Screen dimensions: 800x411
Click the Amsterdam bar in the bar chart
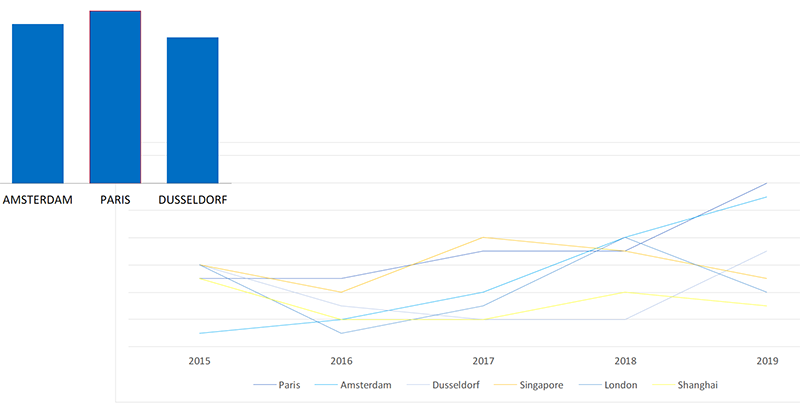[x=38, y=103]
